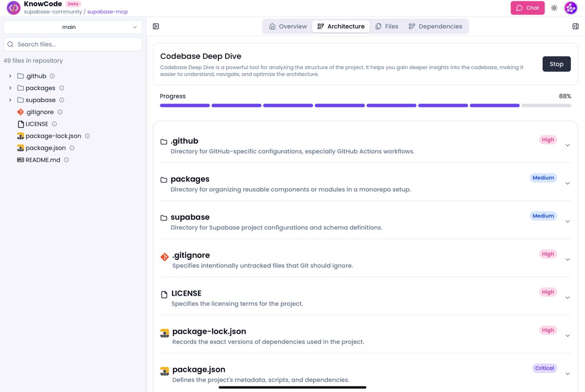Select the LICENSE file in the sidebar tree
The width and height of the screenshot is (585, 392).
(x=37, y=124)
